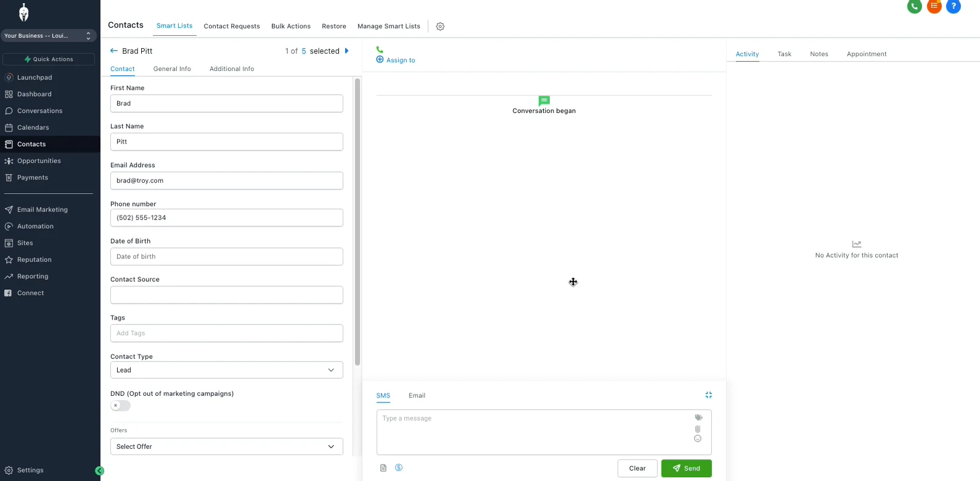Collapse the sidebar with green arrow

point(99,471)
